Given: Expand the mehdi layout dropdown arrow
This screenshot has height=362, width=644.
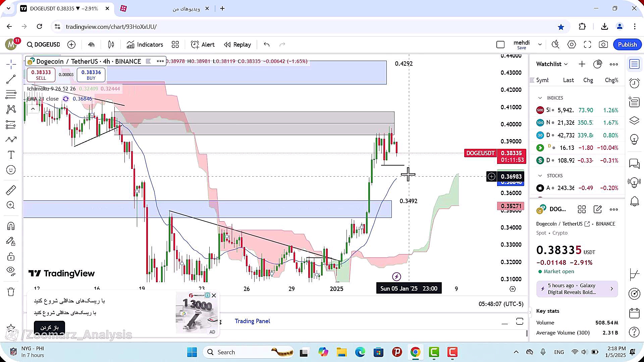Looking at the screenshot, I should (x=540, y=45).
